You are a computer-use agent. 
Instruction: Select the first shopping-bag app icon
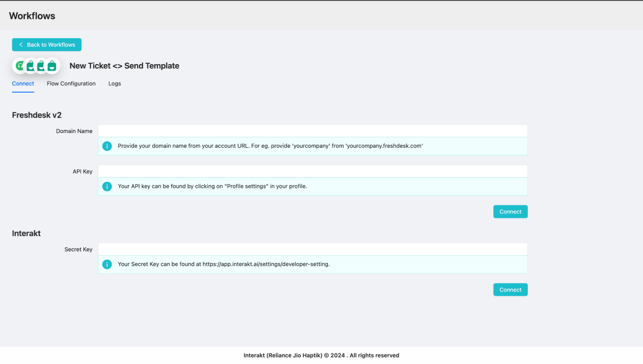[x=31, y=66]
